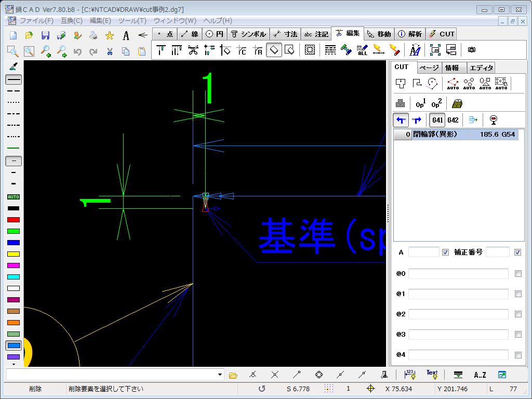The width and height of the screenshot is (532, 399).
Task: Click the Print icon in the toolbar
Action: pyautogui.click(x=93, y=35)
